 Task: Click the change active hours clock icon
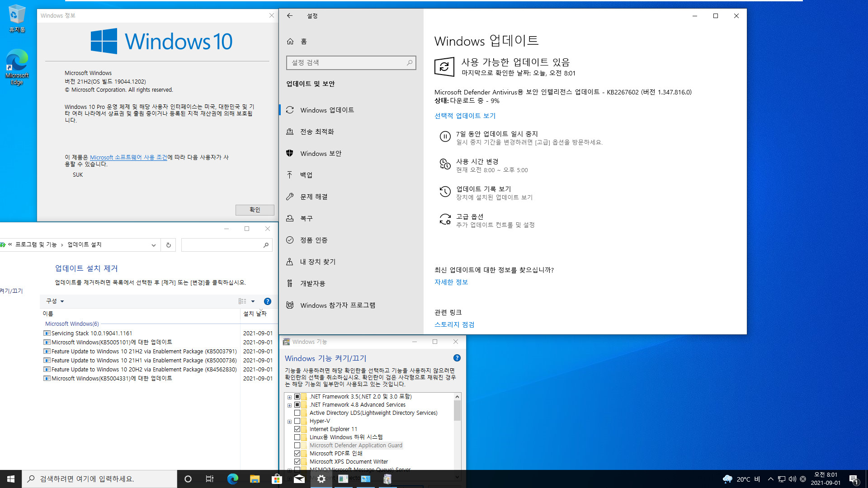tap(445, 164)
